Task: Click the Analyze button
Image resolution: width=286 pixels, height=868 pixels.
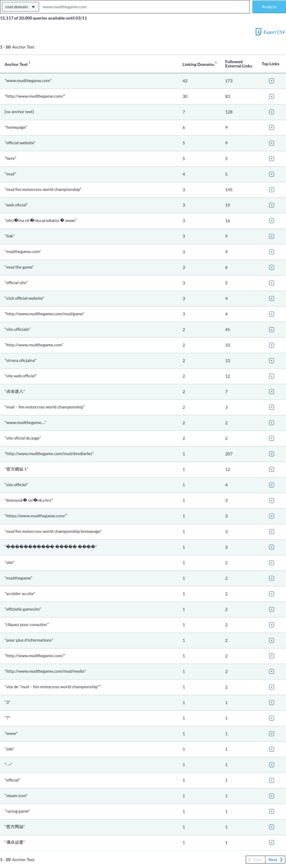Action: pyautogui.click(x=269, y=7)
